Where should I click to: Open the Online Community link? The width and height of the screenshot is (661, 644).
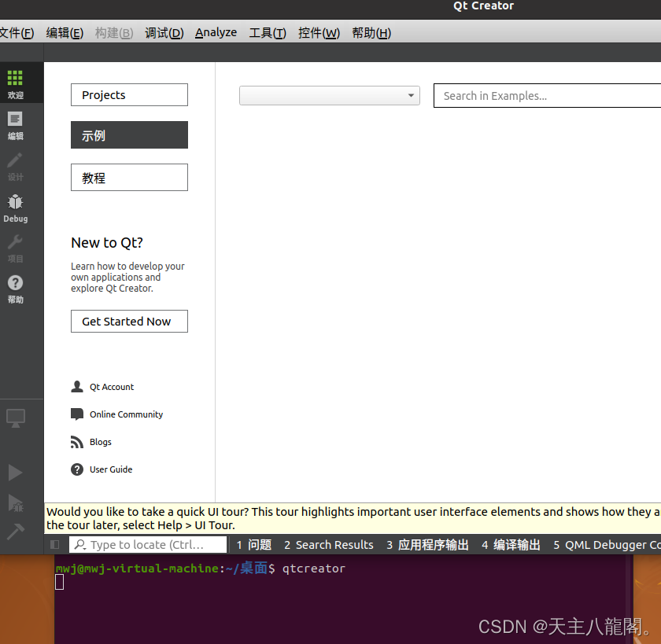[126, 414]
